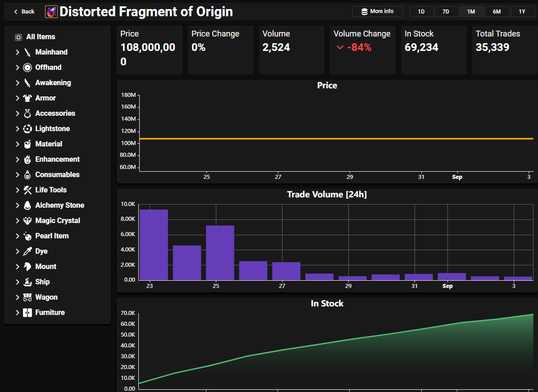Image resolution: width=538 pixels, height=392 pixels.
Task: Click the tallest bar in Trade Volume
Action: pyautogui.click(x=154, y=245)
